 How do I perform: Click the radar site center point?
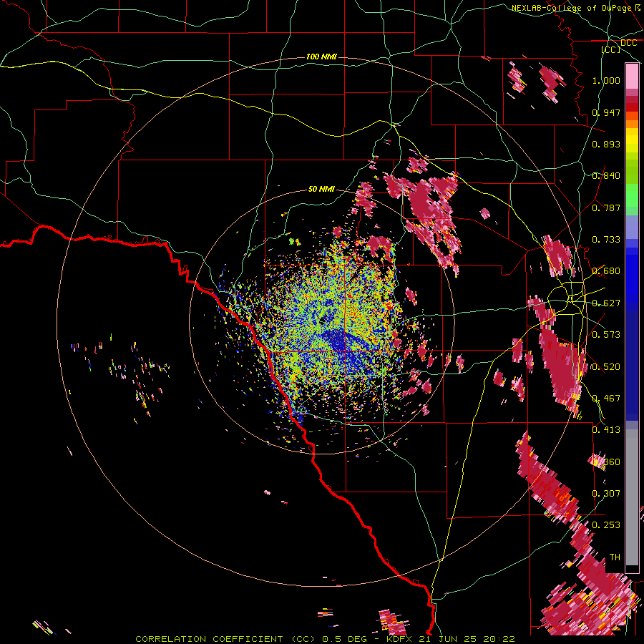[x=322, y=321]
